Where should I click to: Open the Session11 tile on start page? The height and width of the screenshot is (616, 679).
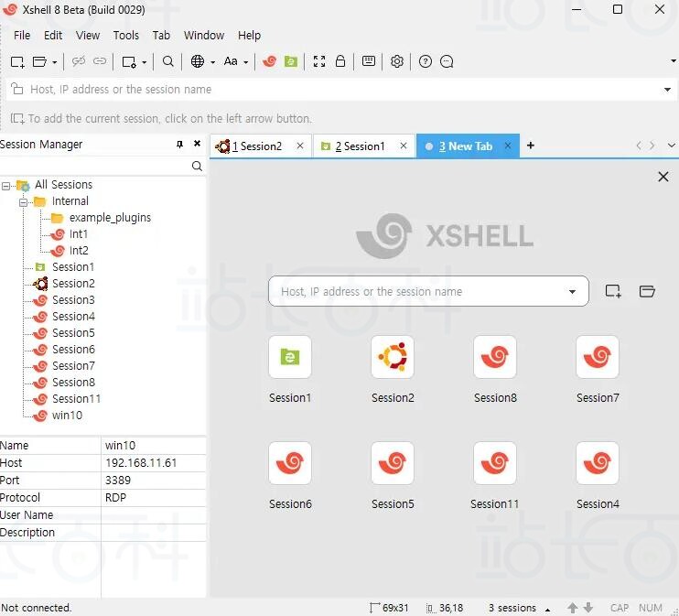pyautogui.click(x=495, y=463)
